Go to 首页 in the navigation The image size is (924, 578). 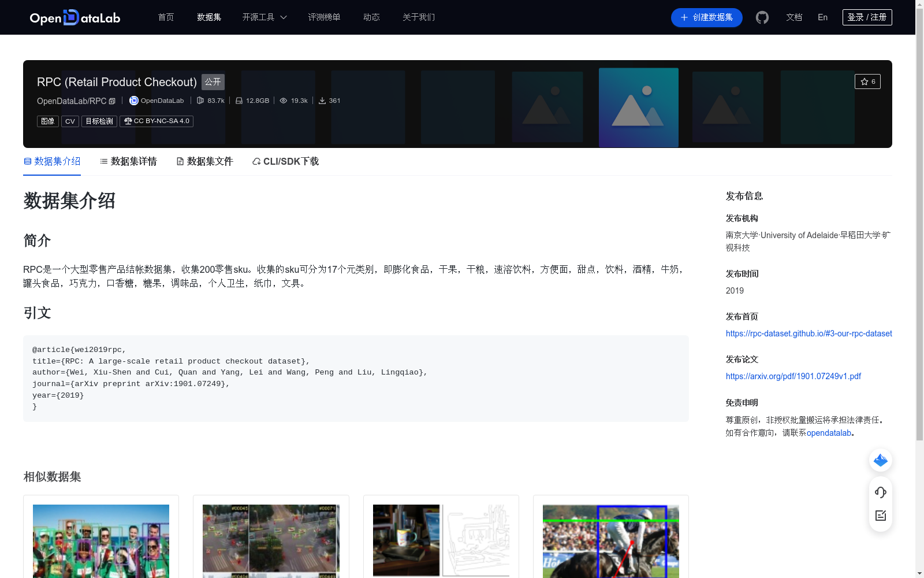coord(166,17)
